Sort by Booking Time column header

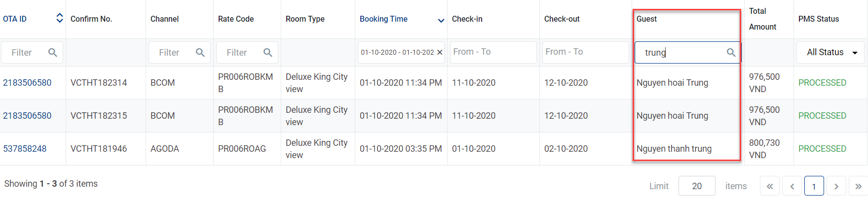pyautogui.click(x=383, y=19)
